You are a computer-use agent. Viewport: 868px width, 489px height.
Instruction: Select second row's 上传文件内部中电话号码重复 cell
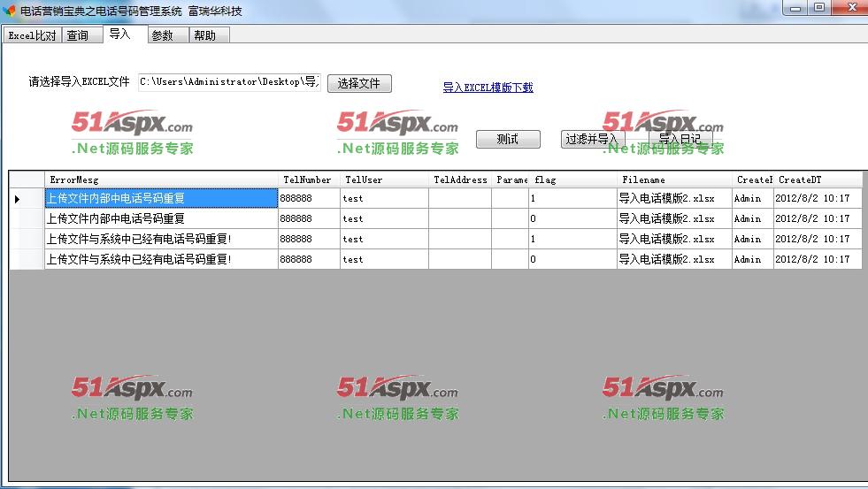point(161,218)
